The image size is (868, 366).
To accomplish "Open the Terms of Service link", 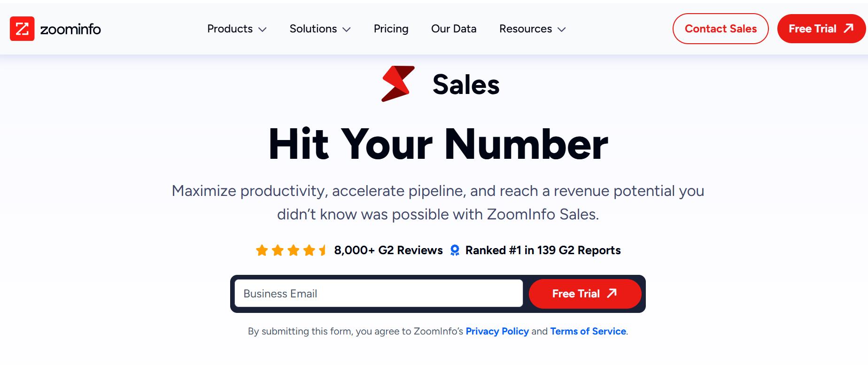I will [x=588, y=331].
